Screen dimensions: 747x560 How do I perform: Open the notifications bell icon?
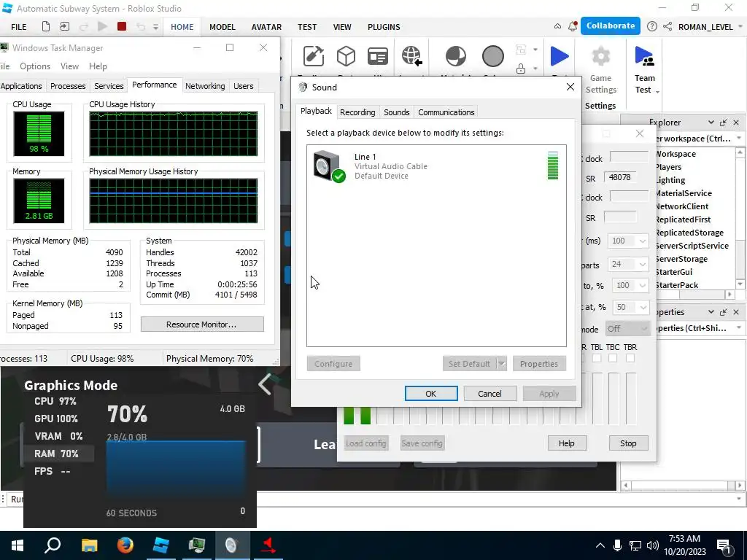click(x=573, y=26)
